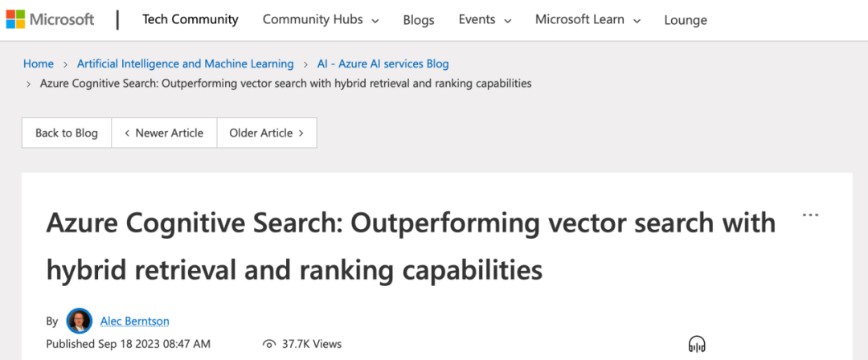This screenshot has width=868, height=360.
Task: Click the headphones listen icon
Action: pos(697,344)
